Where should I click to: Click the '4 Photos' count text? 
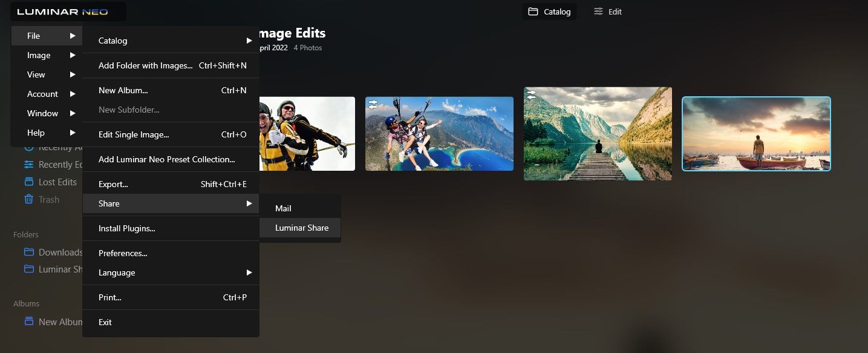[x=308, y=48]
